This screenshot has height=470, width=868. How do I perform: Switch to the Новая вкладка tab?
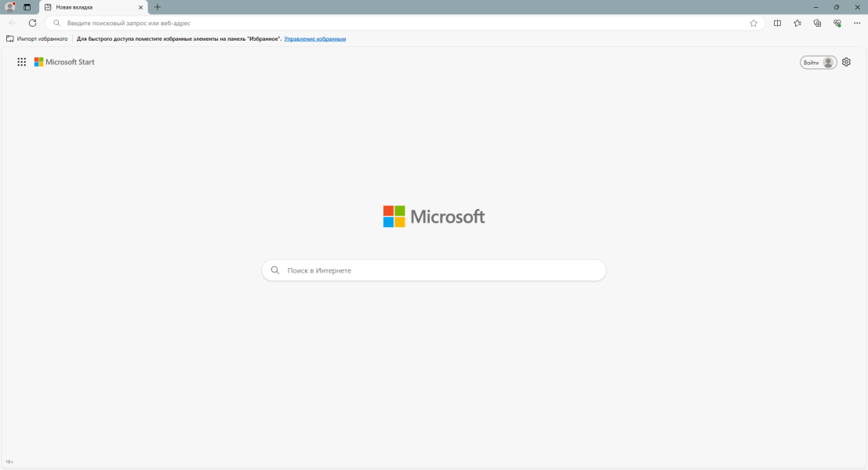tap(93, 7)
